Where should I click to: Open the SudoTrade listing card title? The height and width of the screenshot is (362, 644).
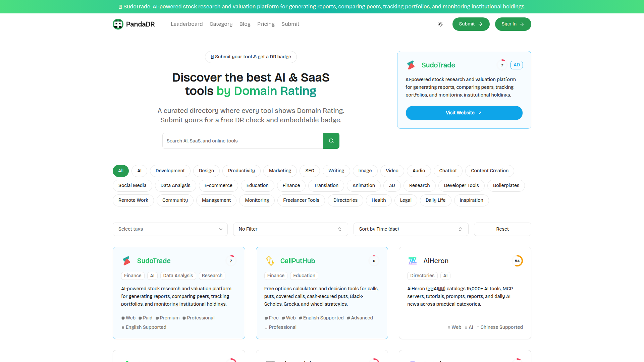154,261
